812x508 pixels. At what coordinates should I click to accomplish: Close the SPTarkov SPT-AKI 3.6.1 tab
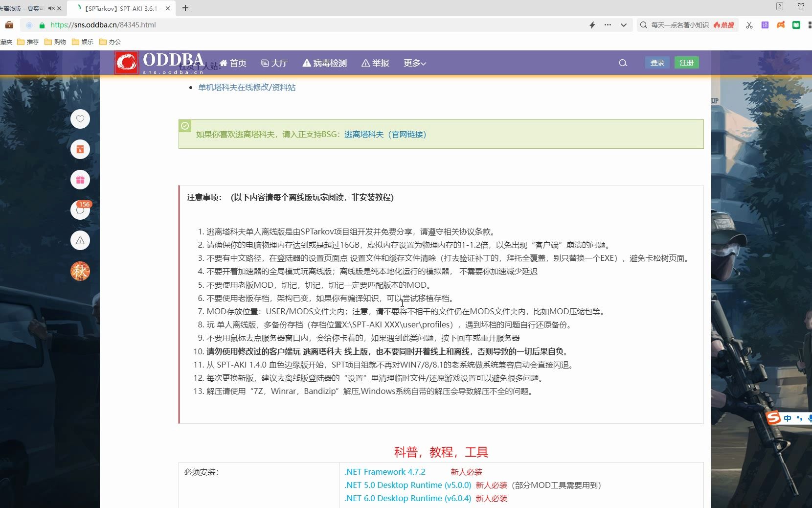(168, 8)
